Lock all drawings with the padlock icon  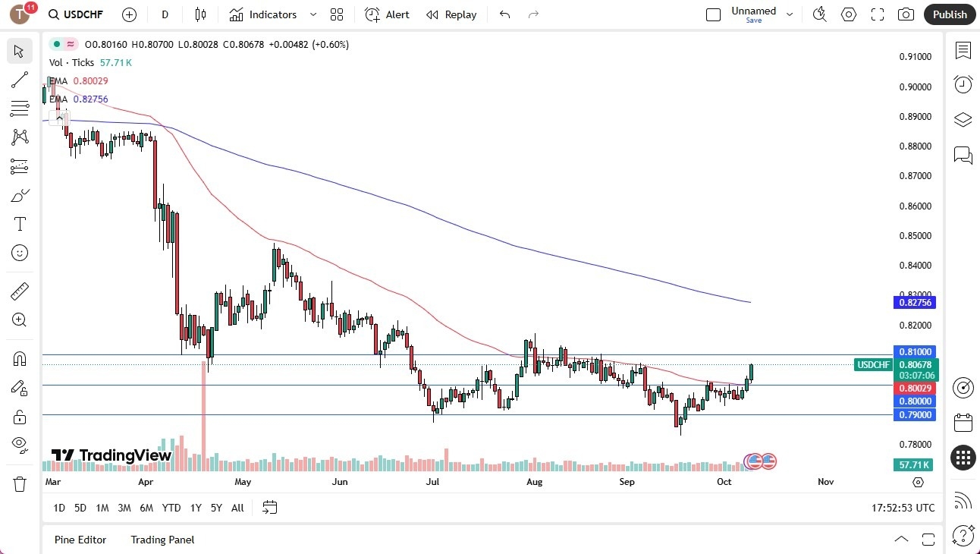(20, 417)
